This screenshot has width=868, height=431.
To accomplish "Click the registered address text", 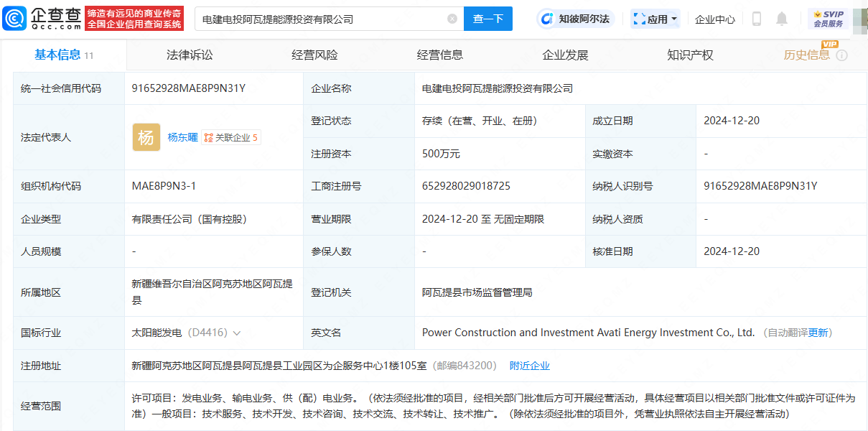I will 281,366.
